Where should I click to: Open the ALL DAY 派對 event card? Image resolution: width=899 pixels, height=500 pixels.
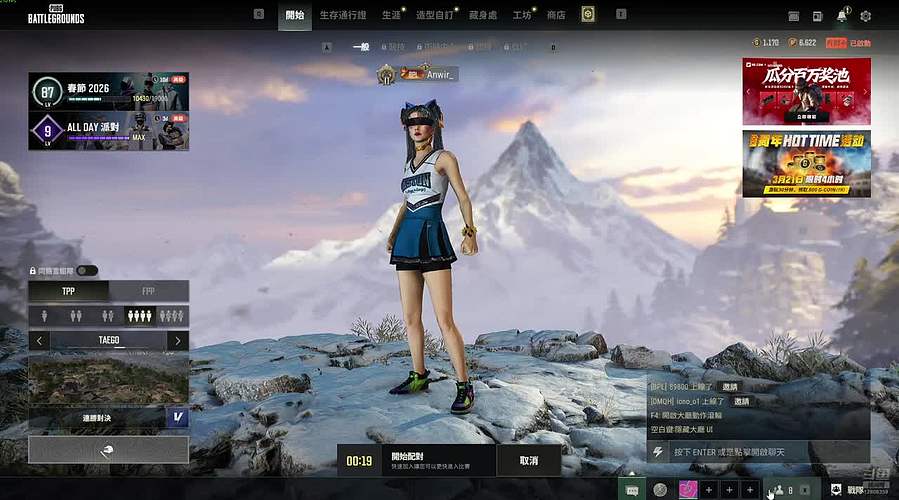108,131
